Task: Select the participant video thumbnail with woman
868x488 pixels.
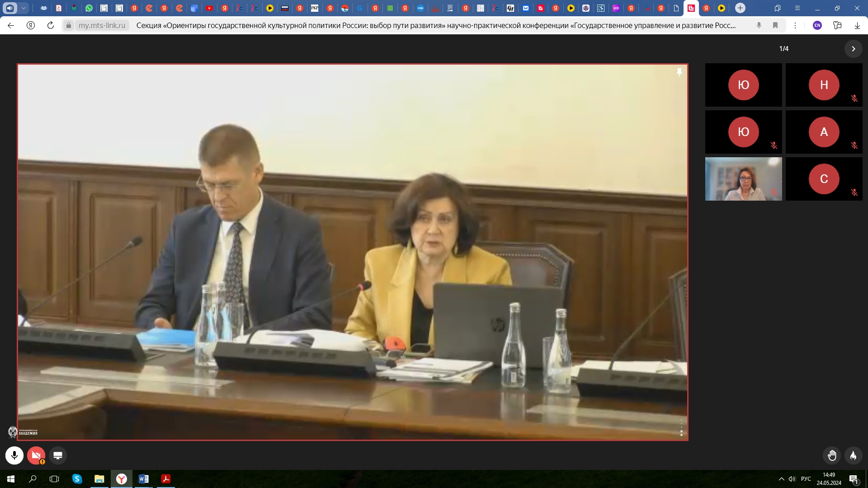Action: coord(743,179)
